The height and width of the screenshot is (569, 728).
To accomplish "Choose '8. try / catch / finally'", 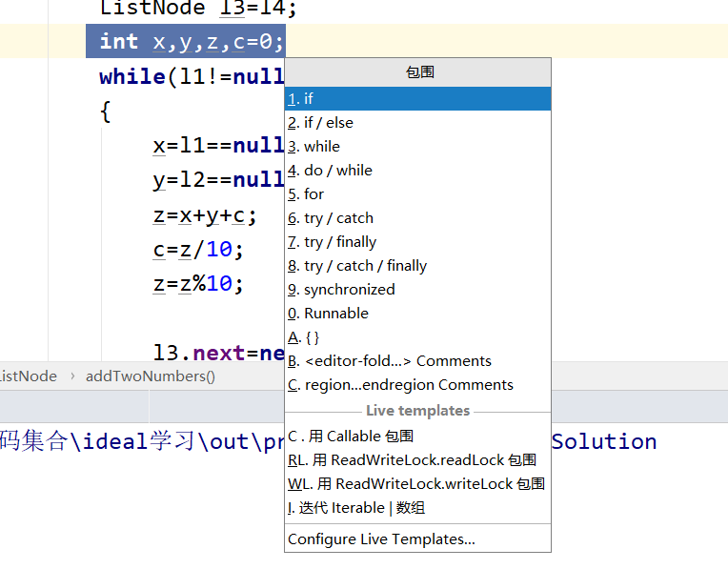I will (417, 266).
